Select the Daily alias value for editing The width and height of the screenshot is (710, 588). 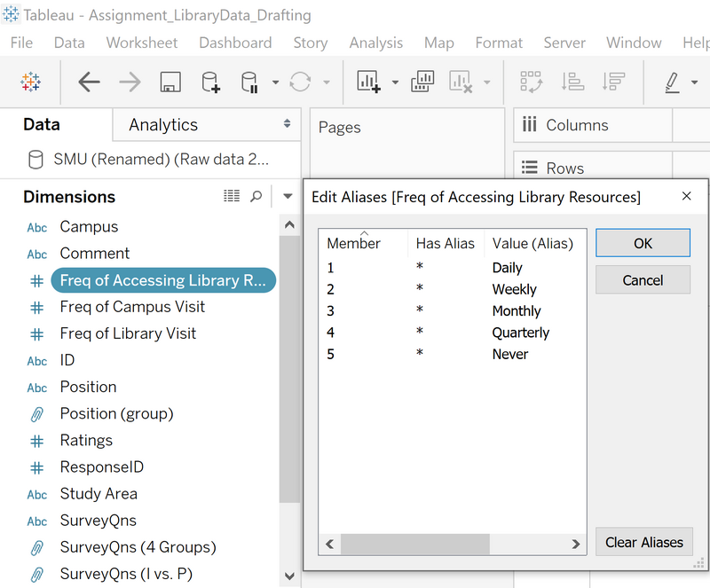coord(508,268)
